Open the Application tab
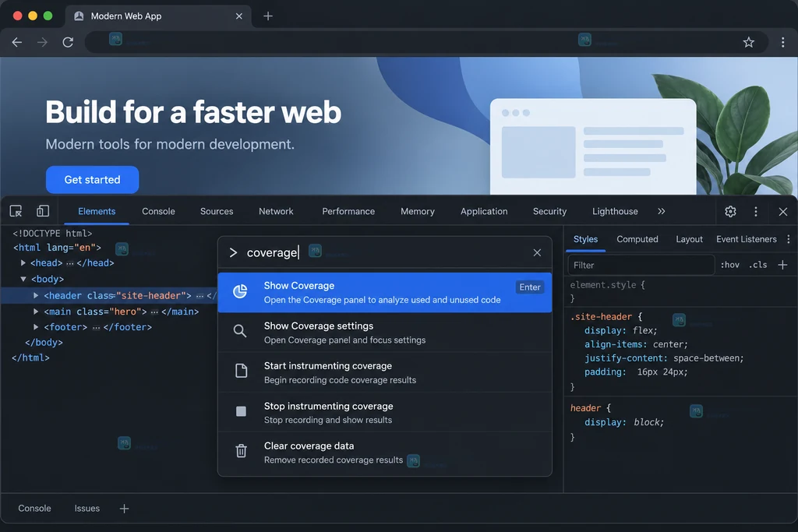 pyautogui.click(x=484, y=211)
